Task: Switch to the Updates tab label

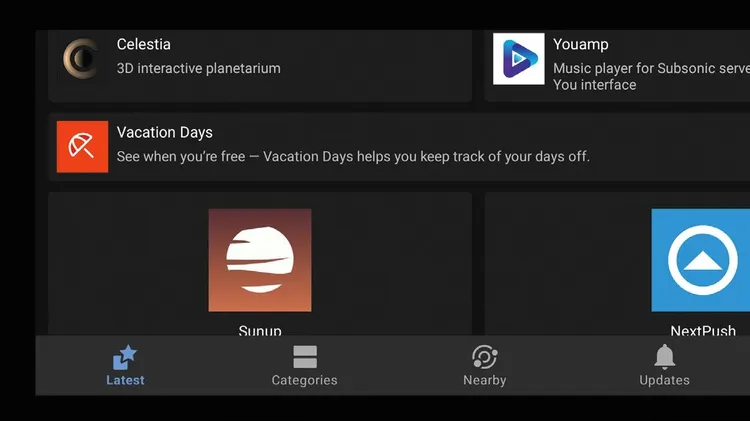Action: [664, 380]
